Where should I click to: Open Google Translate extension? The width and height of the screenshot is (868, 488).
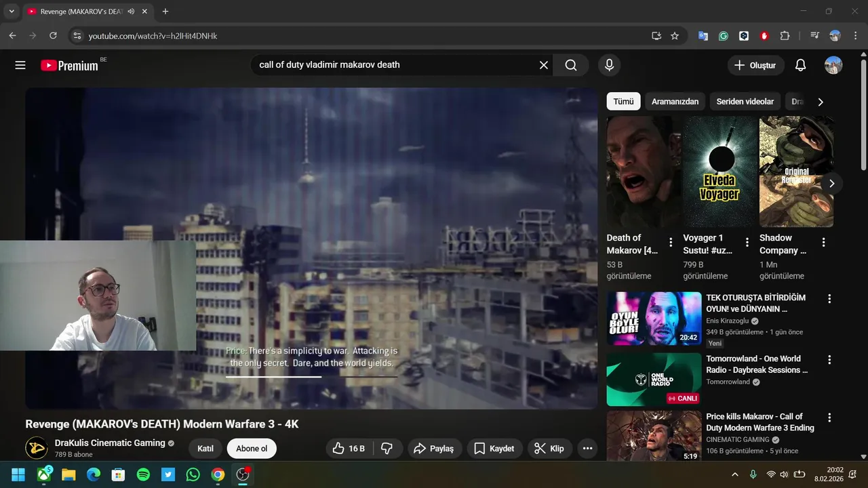[x=703, y=36]
